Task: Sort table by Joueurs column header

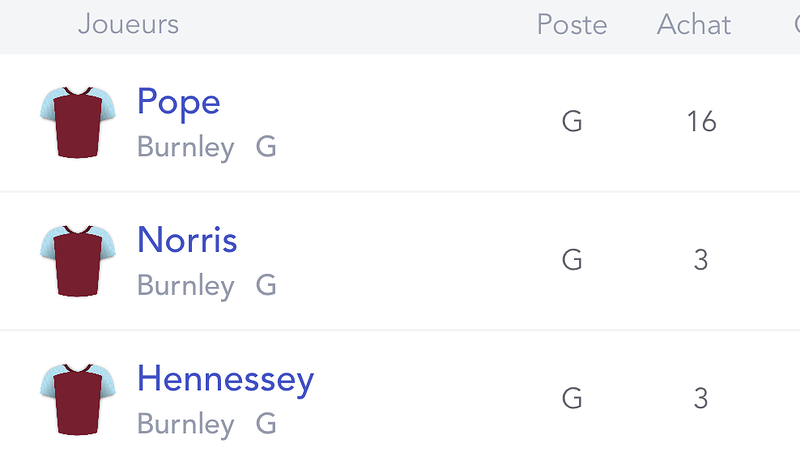Action: 129,24
